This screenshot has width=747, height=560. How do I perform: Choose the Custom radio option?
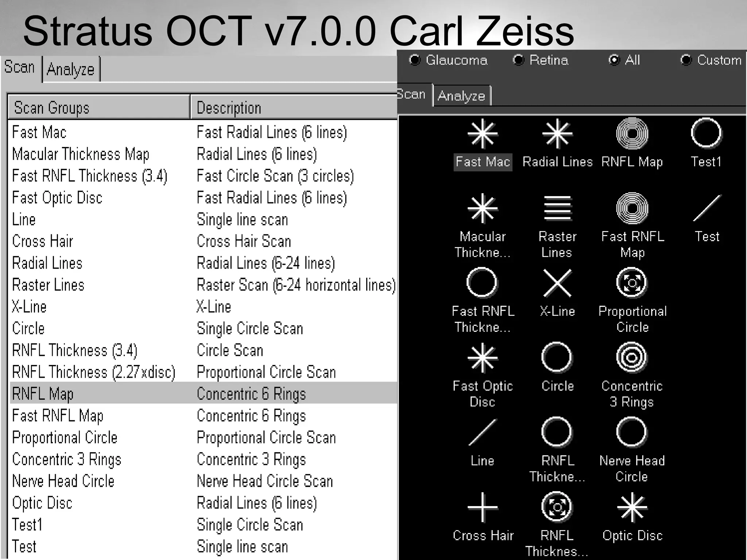click(686, 60)
